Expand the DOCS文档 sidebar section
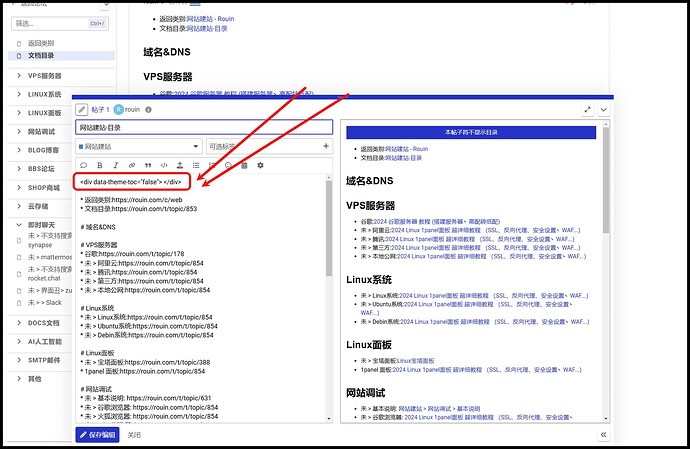This screenshot has width=690, height=449. pos(19,323)
